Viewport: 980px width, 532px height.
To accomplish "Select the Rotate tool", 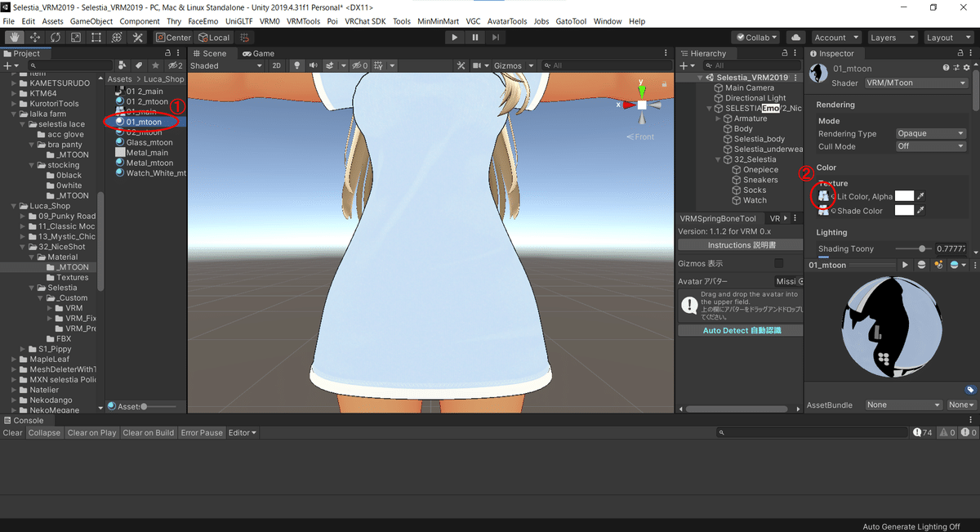I will pyautogui.click(x=56, y=38).
